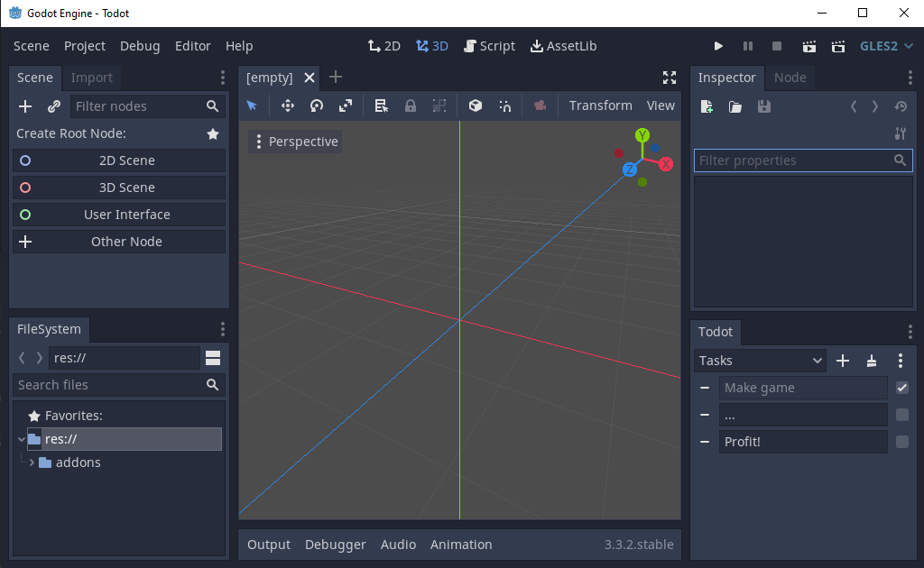Click the Search files field
The height and width of the screenshot is (568, 924).
pyautogui.click(x=119, y=385)
